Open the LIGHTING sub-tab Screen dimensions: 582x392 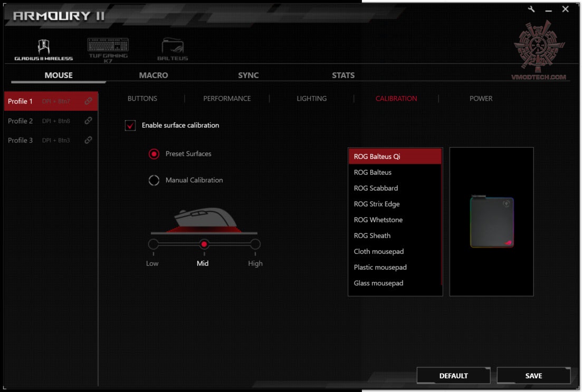click(x=312, y=98)
